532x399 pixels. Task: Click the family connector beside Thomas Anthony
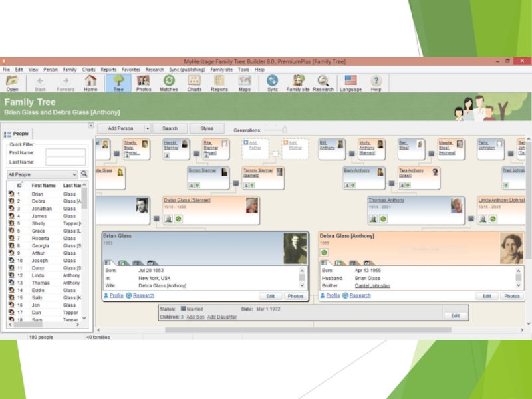471,219
